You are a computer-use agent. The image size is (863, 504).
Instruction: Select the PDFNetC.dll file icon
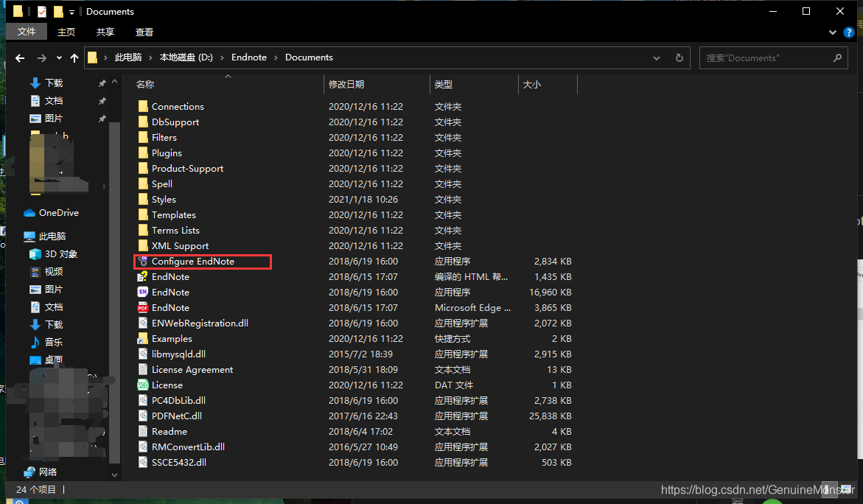pyautogui.click(x=143, y=416)
